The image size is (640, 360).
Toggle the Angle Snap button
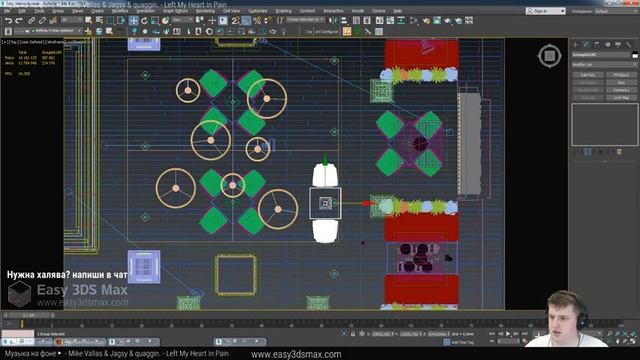point(246,20)
